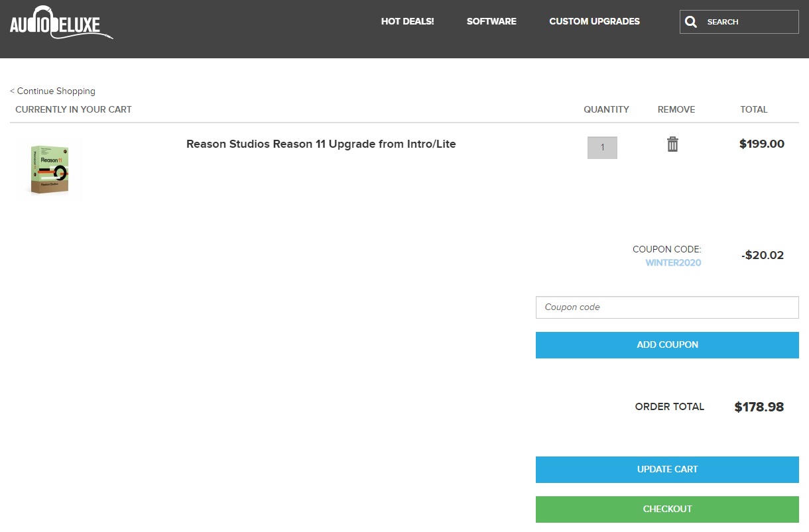Click the Order Total label

coord(670,407)
